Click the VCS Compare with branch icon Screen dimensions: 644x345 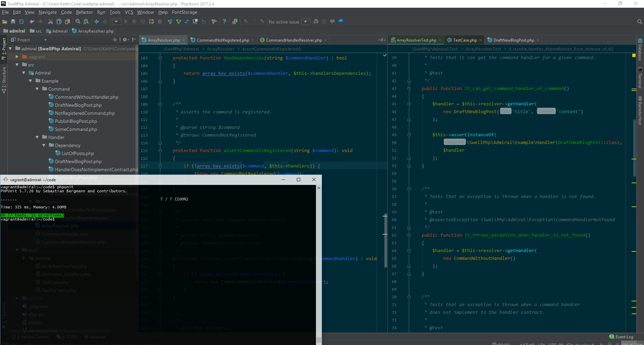click(x=187, y=21)
